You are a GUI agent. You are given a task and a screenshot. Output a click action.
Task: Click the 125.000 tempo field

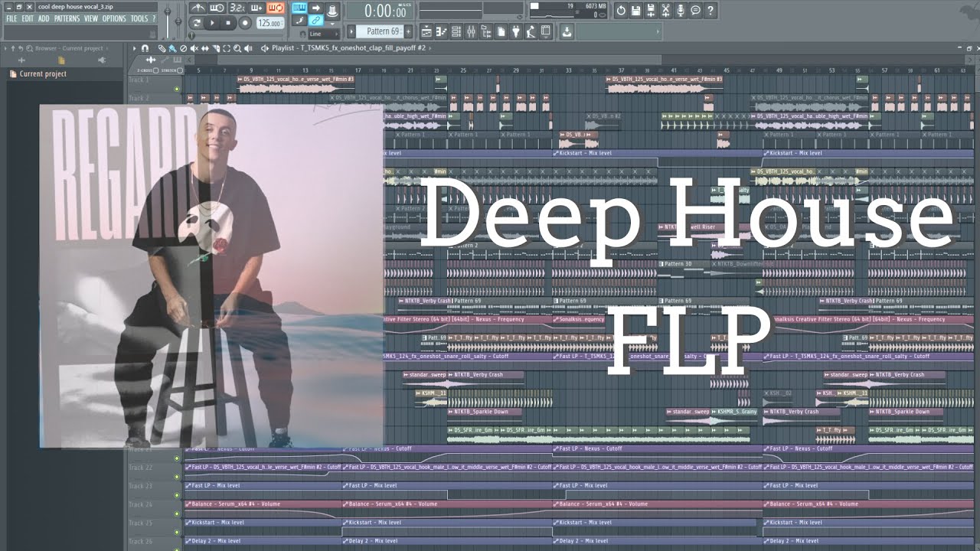tap(269, 23)
